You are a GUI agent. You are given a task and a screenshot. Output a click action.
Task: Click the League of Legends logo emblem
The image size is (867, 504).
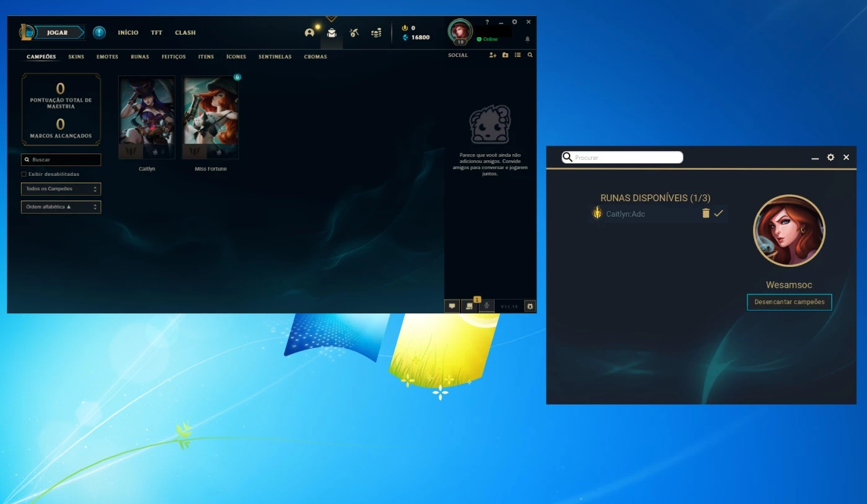click(27, 32)
